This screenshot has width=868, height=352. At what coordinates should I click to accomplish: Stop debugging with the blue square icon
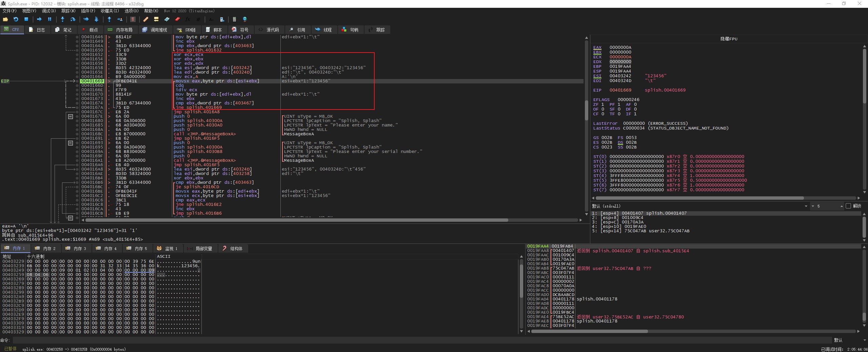pyautogui.click(x=26, y=19)
